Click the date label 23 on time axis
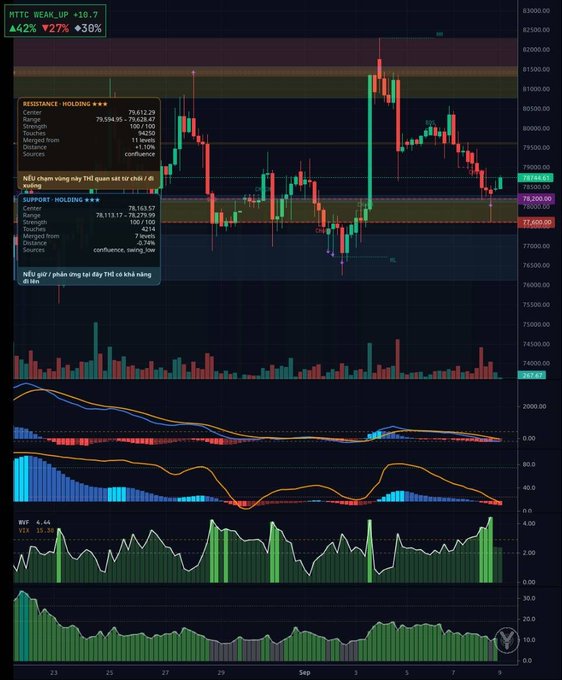Viewport: 562px width, 680px height. pyautogui.click(x=53, y=673)
